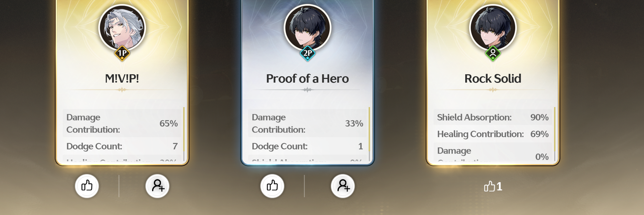
Task: Select the Rock Solid title
Action: click(x=493, y=79)
